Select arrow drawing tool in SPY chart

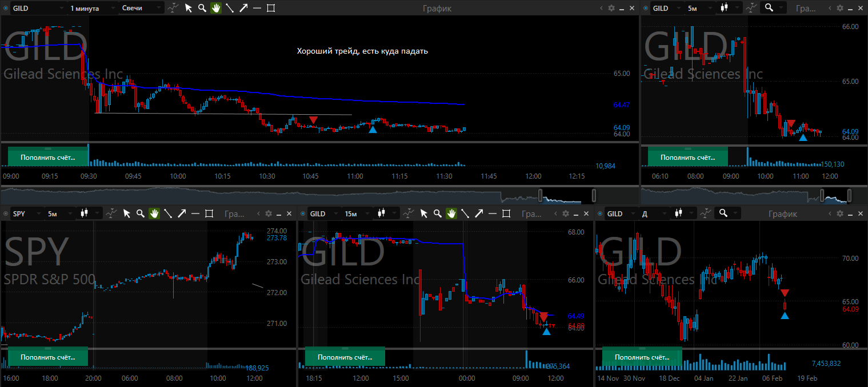click(x=182, y=213)
